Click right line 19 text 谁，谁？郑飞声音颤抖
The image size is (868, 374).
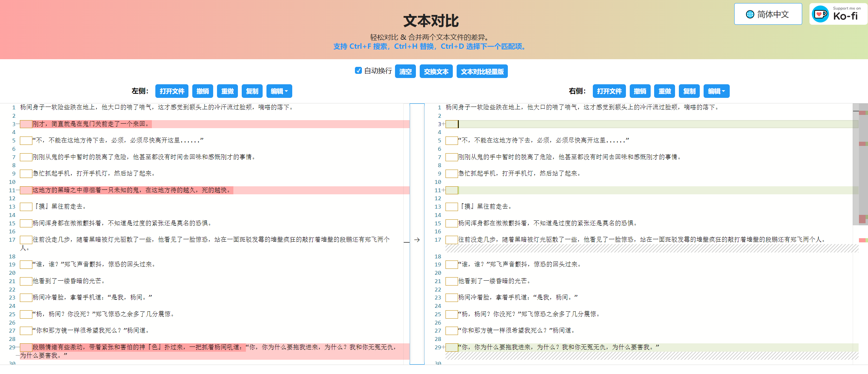pos(495,264)
